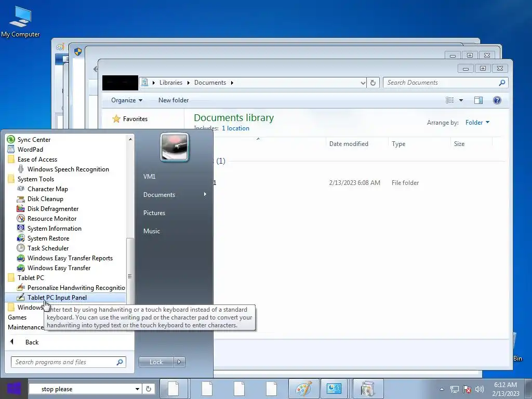Collapse the Ease of Access folder
This screenshot has width=532, height=399.
pyautogui.click(x=37, y=159)
